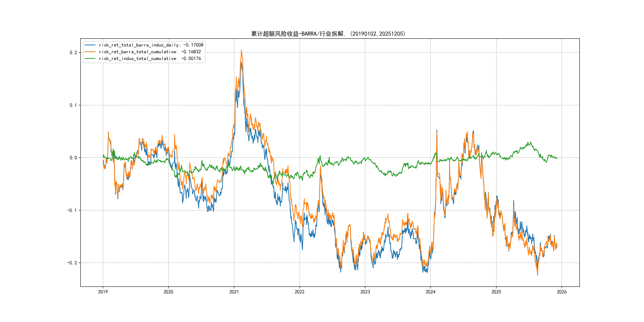644x322 pixels.
Task: Click the 2025 x-axis tick label
Action: [x=496, y=292]
